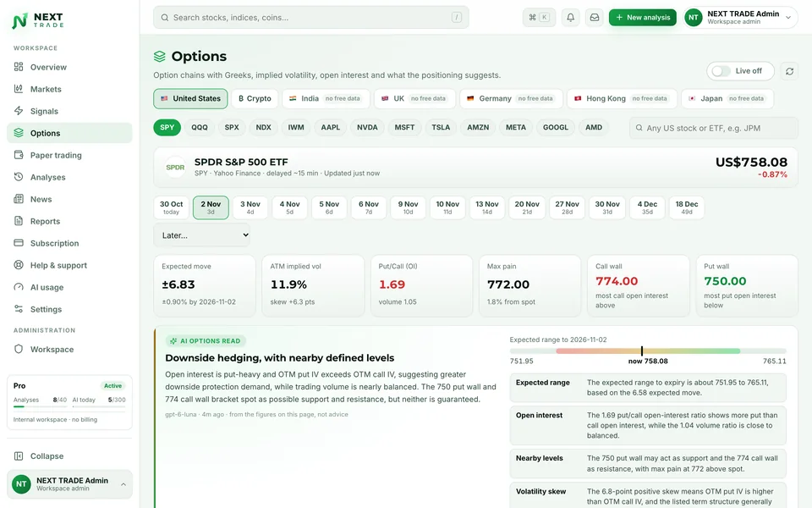Click the Analyses history icon
This screenshot has width=812, height=508.
[x=19, y=177]
